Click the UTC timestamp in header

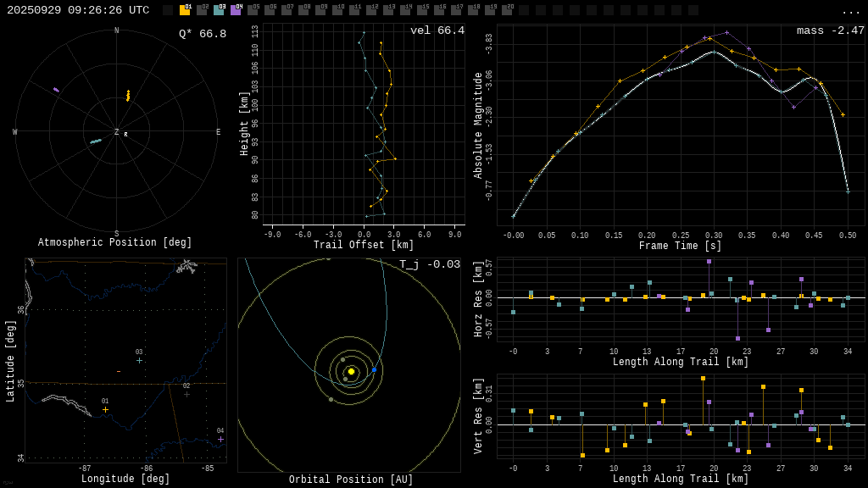(x=78, y=10)
